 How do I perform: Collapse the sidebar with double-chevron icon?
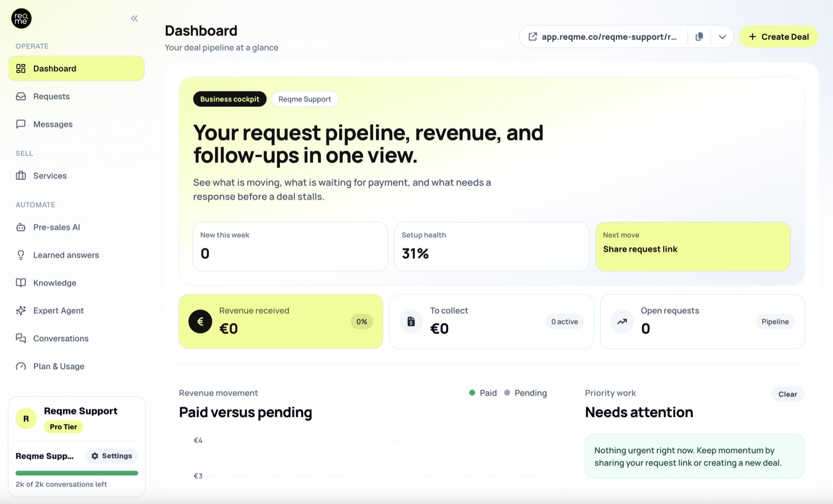tap(134, 19)
